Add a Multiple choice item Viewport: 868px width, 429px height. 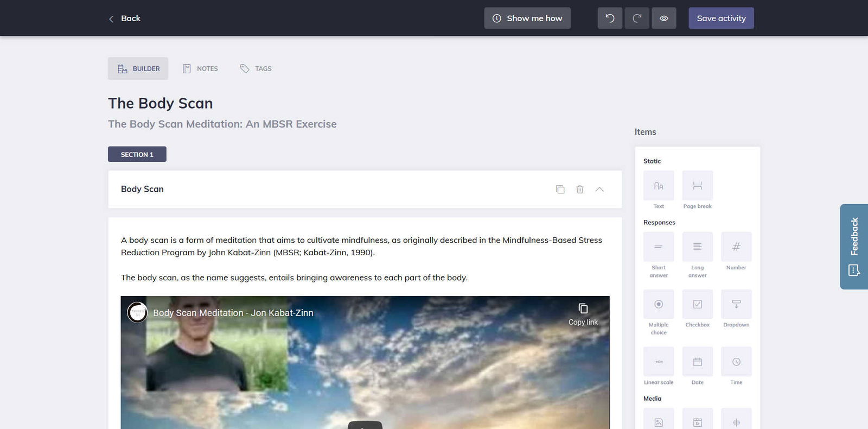(659, 305)
